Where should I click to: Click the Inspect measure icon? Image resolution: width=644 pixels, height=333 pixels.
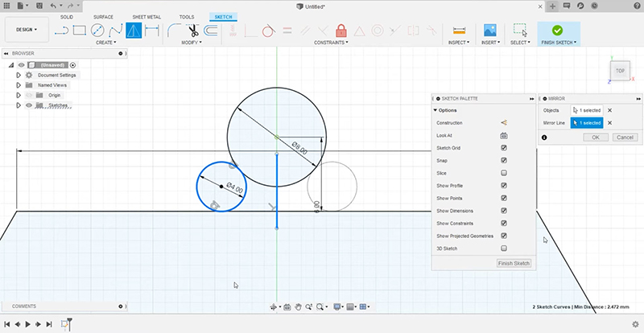click(x=458, y=31)
